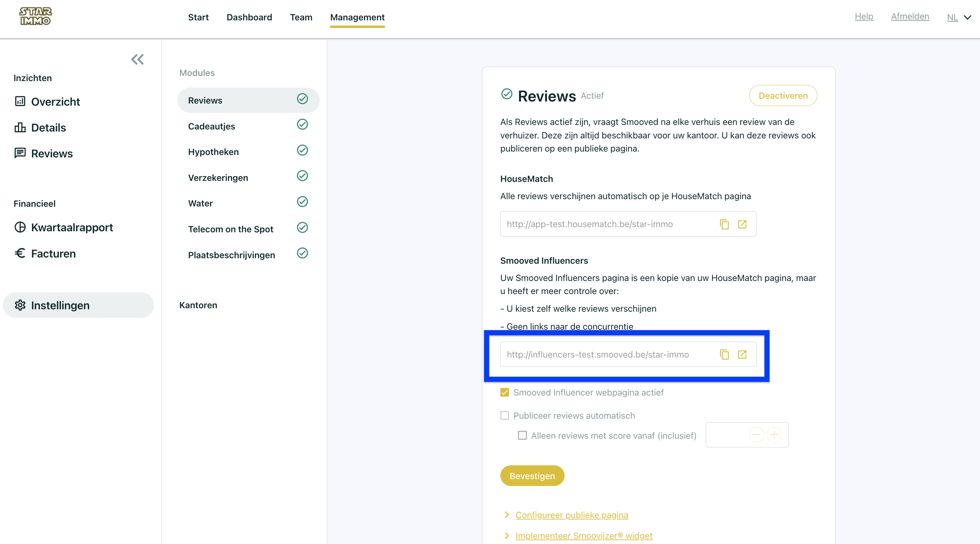
Task: Click the Verzekeringen module check icon
Action: pos(302,176)
